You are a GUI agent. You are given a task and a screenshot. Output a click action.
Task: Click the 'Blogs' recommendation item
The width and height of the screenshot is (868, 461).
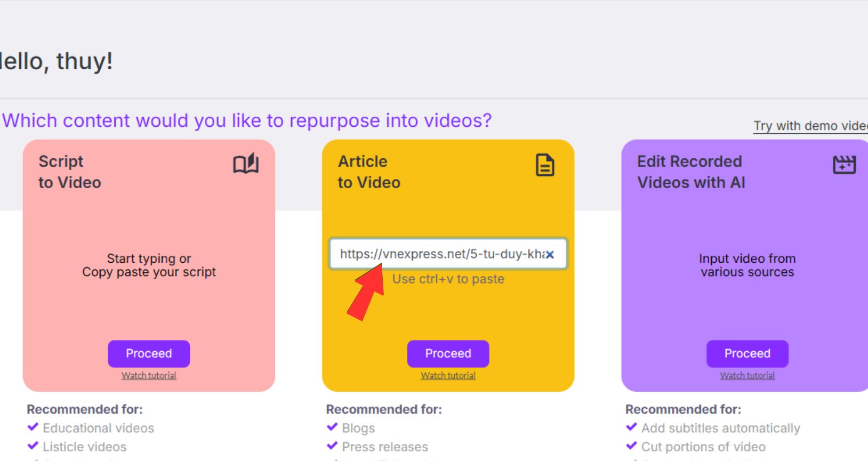[x=358, y=428]
